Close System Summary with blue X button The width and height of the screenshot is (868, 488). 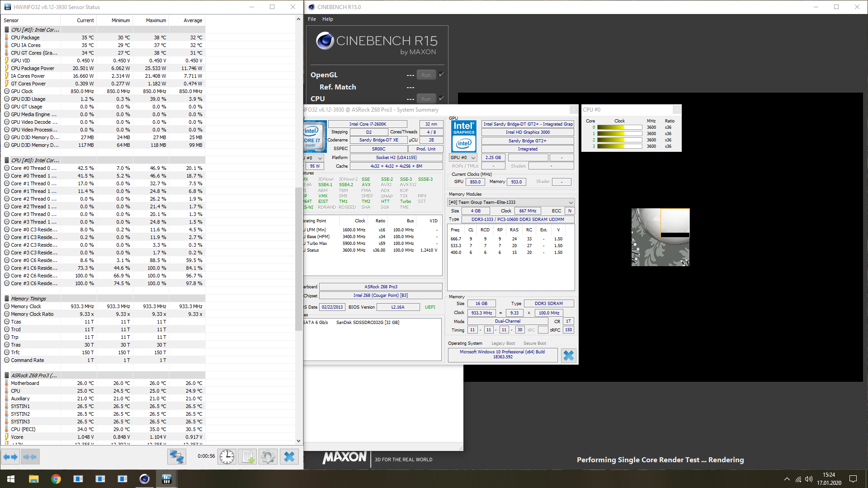point(568,356)
